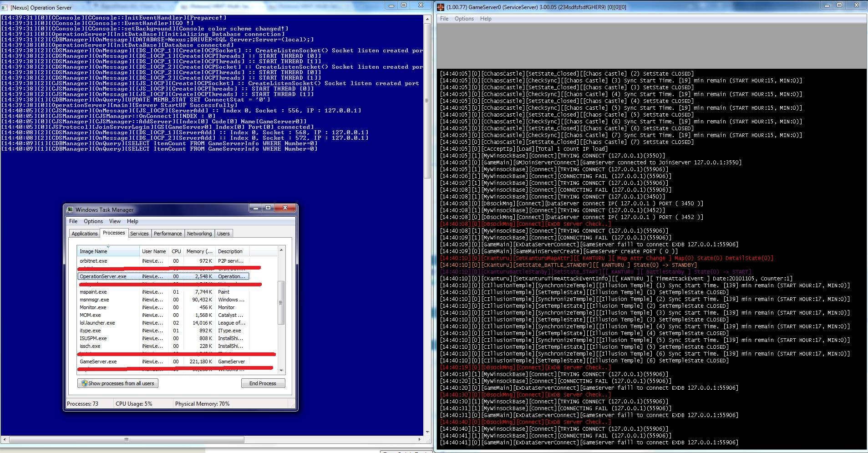
Task: Switch to the Performance tab
Action: [168, 234]
